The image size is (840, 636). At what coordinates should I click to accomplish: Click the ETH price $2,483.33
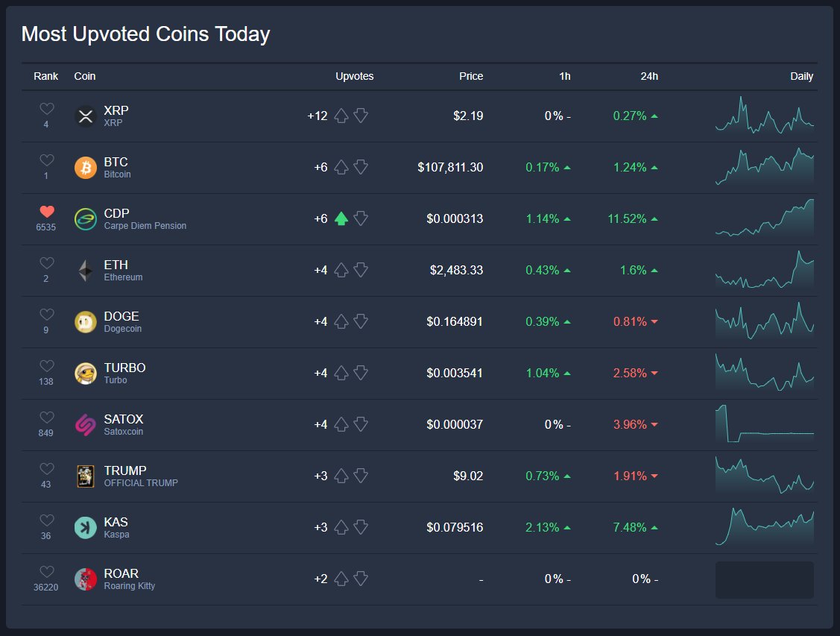(x=456, y=270)
